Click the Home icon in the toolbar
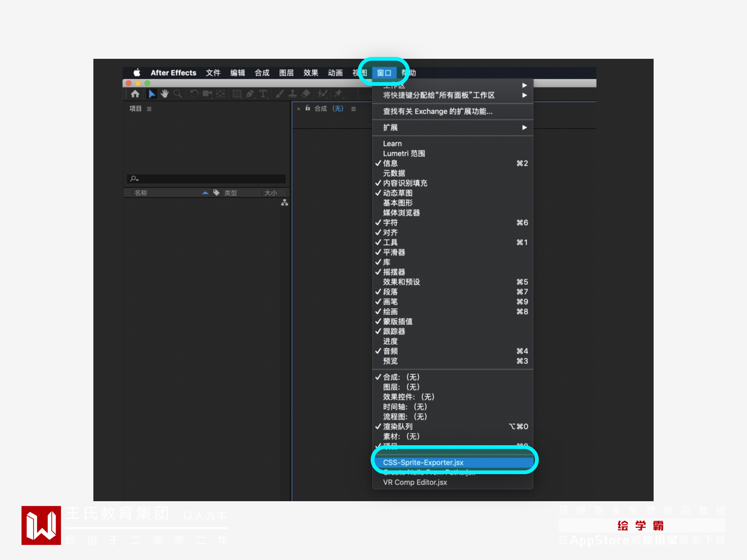Viewport: 747px width, 560px height. [x=135, y=94]
